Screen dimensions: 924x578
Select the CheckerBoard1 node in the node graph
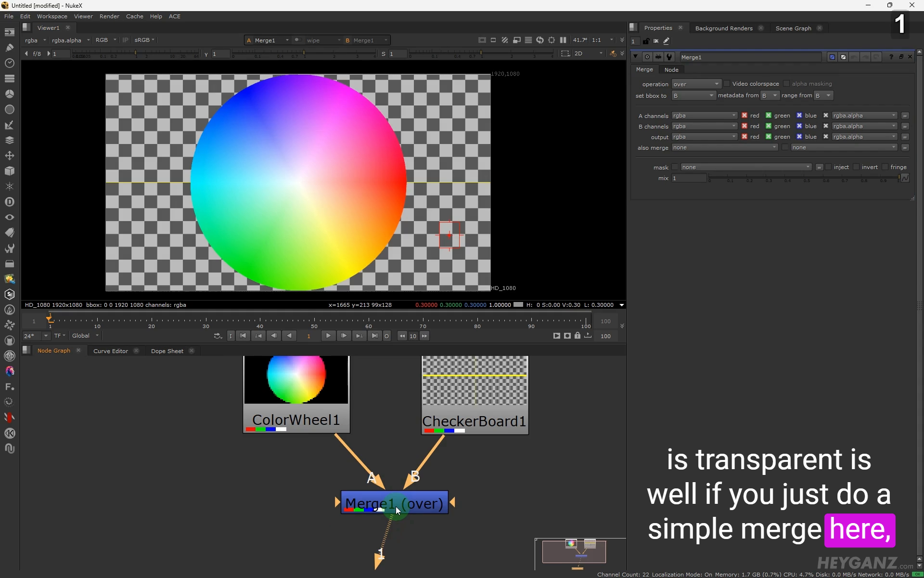(x=474, y=421)
